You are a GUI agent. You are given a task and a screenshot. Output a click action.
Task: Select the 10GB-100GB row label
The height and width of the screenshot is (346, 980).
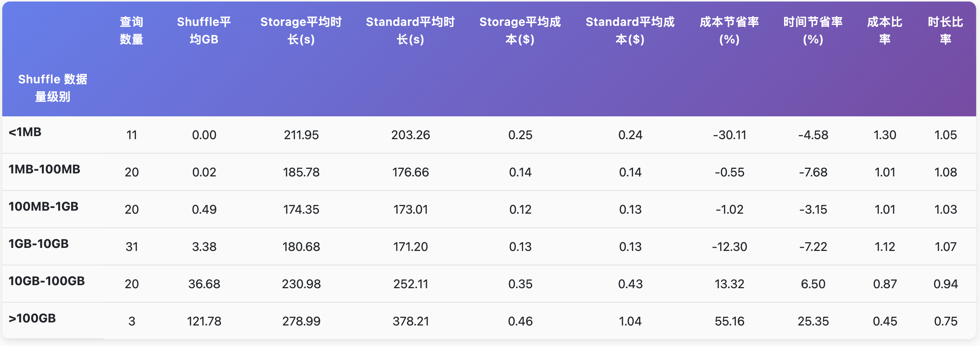point(46,281)
